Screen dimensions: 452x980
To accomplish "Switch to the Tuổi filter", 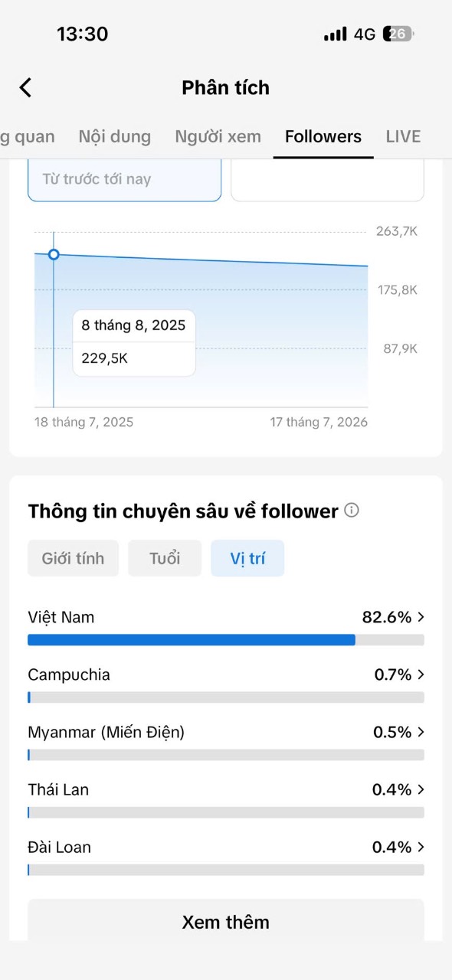I will (x=165, y=558).
